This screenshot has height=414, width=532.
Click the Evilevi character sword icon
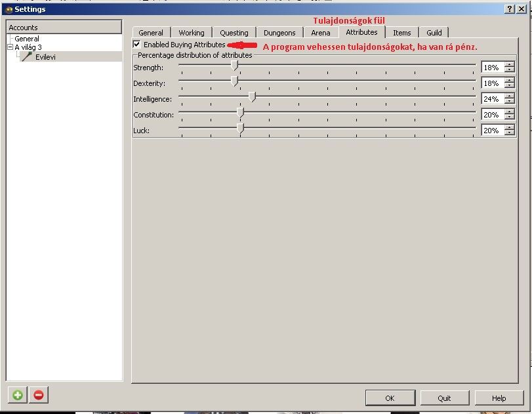(27, 57)
